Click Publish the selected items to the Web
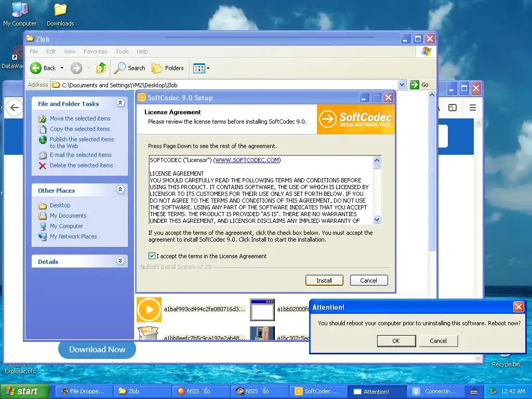Image resolution: width=532 pixels, height=399 pixels. (82, 142)
